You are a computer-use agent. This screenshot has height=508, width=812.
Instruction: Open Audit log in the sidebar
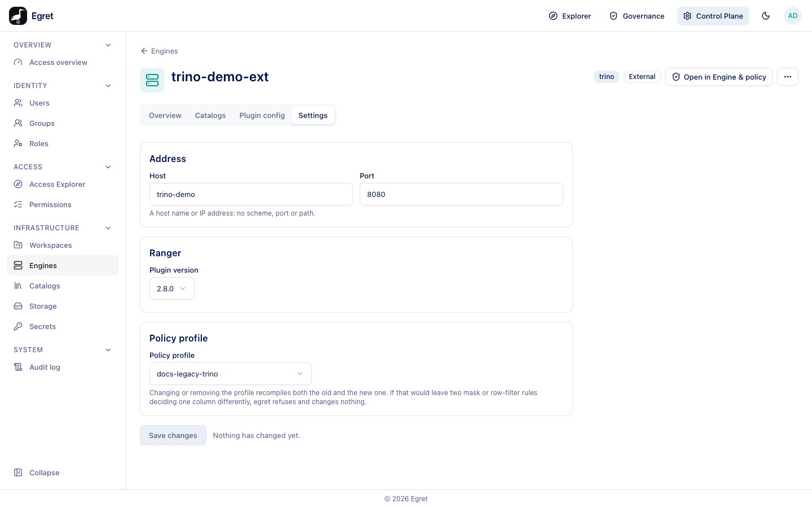coord(63,367)
